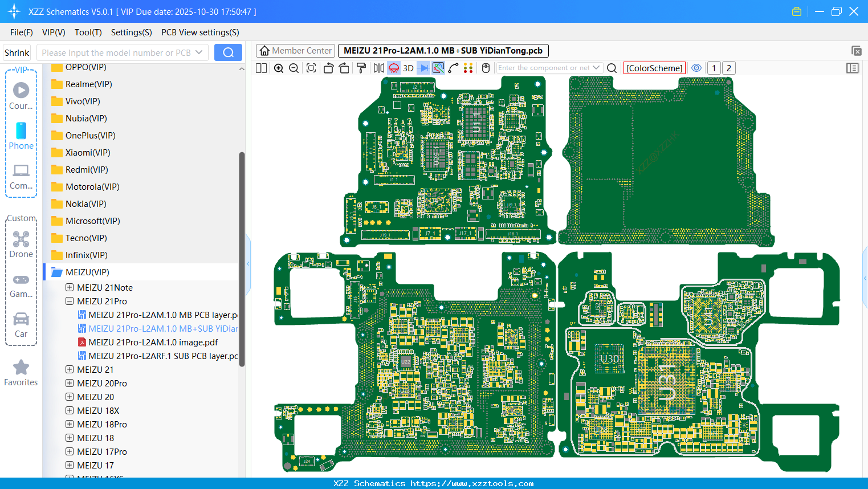The width and height of the screenshot is (868, 489).
Task: Expand MEIZU 20Pro tree node
Action: coord(70,384)
